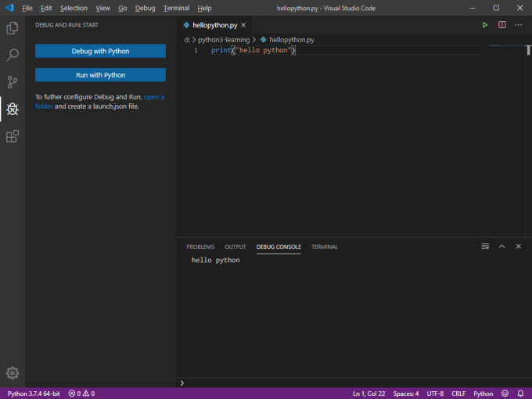This screenshot has height=399, width=532.
Task: Open the Help menu
Action: point(204,8)
